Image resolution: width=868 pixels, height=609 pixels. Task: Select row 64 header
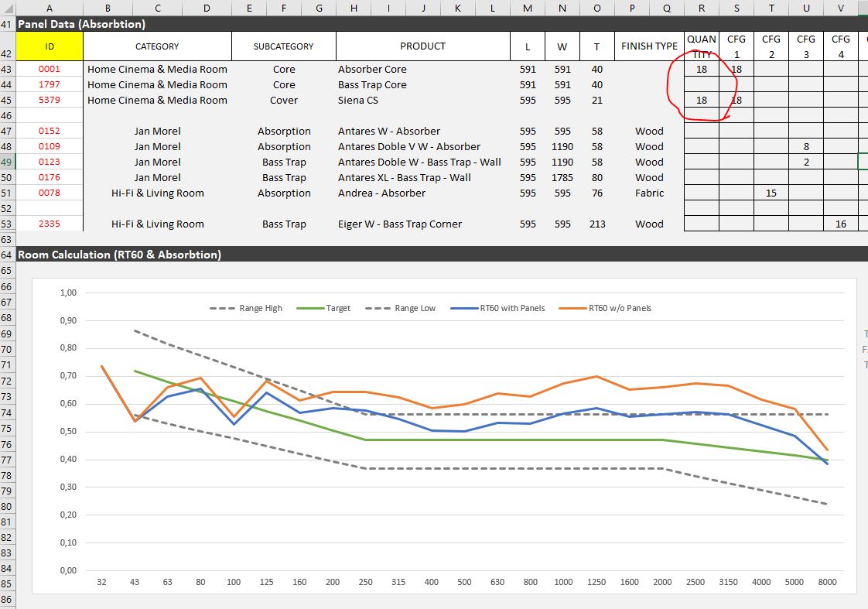(x=7, y=255)
